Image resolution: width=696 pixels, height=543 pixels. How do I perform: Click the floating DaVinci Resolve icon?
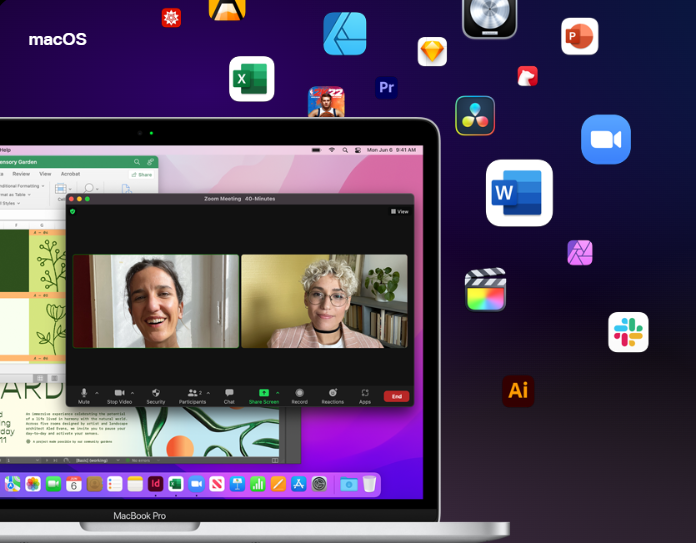[475, 115]
